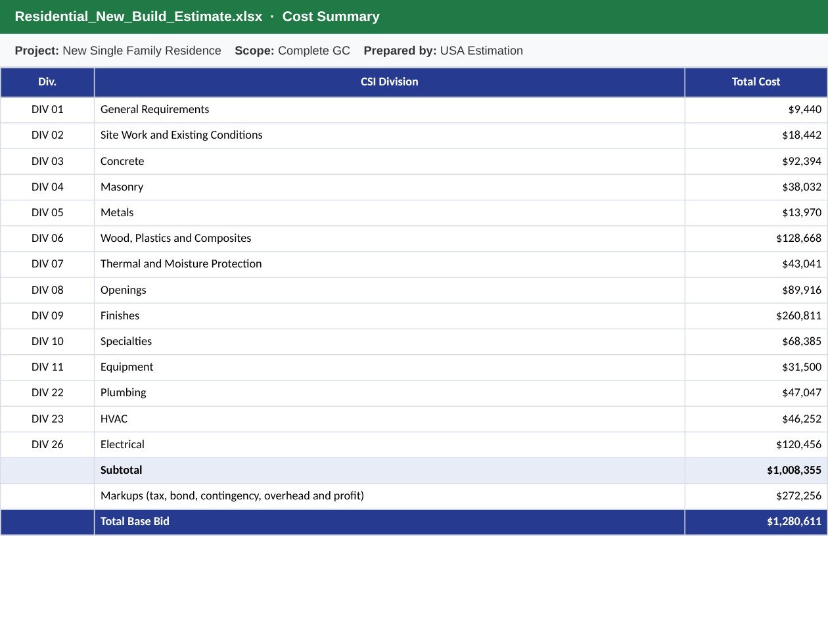Select the DIV 07 cell
This screenshot has width=828, height=644.
(47, 264)
